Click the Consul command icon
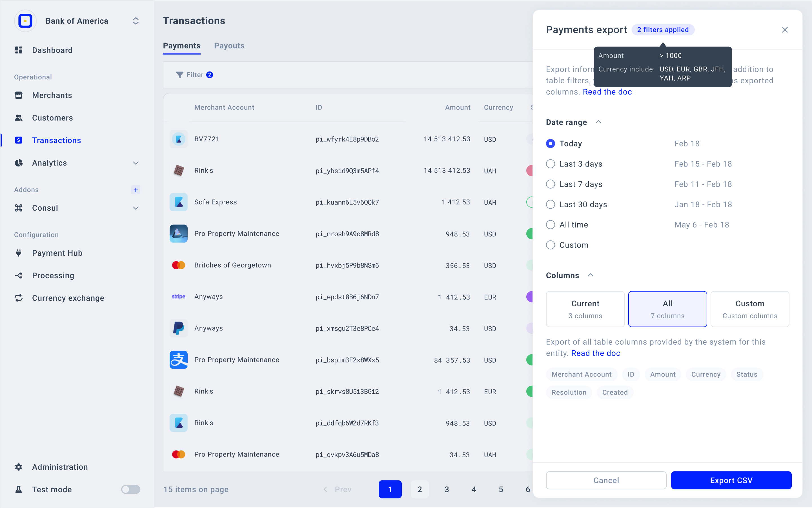This screenshot has height=508, width=812. click(19, 208)
